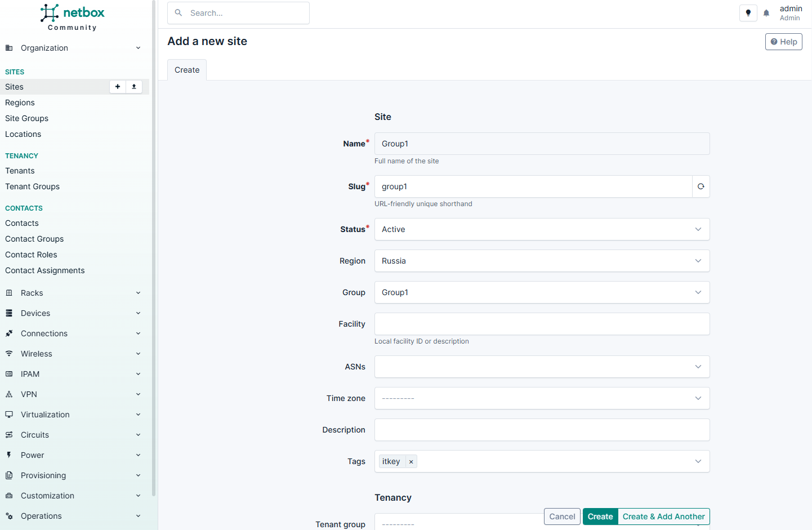Open Site Groups in sidebar
This screenshot has width=812, height=530.
[26, 118]
